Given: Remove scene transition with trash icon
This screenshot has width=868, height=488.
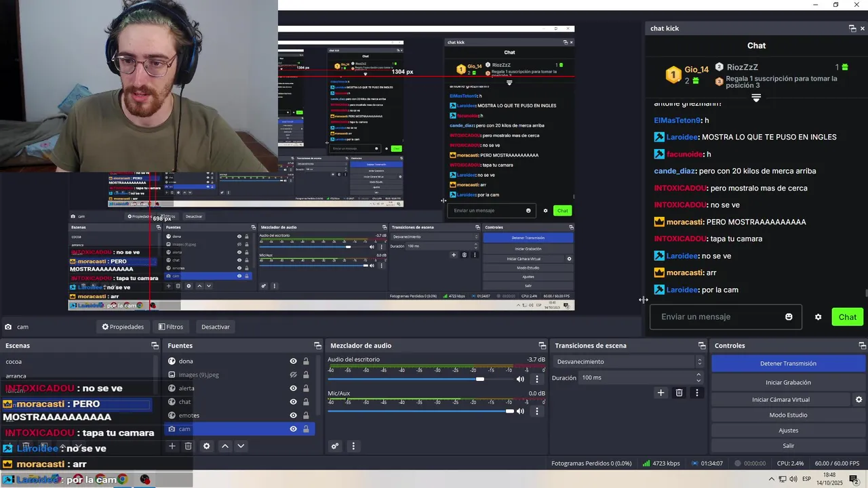Looking at the screenshot, I should (679, 392).
